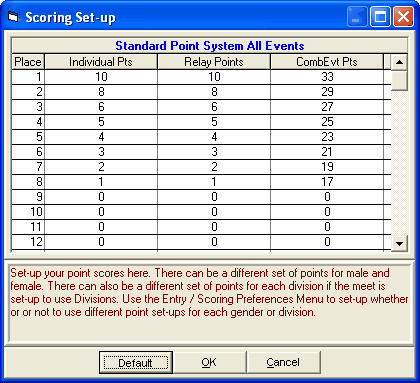
Task: Cancel the Scoring Set-up dialog
Action: pyautogui.click(x=283, y=362)
